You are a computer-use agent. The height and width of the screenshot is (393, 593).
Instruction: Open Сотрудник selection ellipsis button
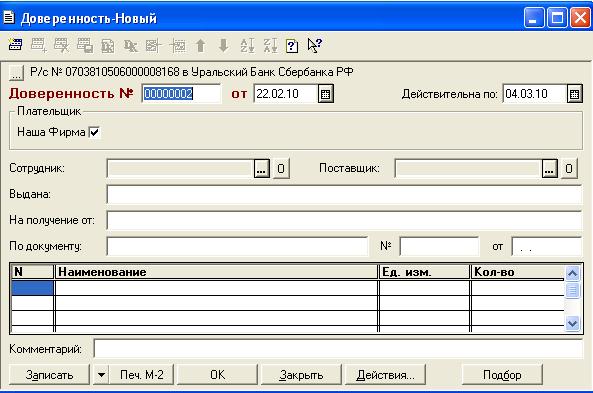click(x=262, y=168)
